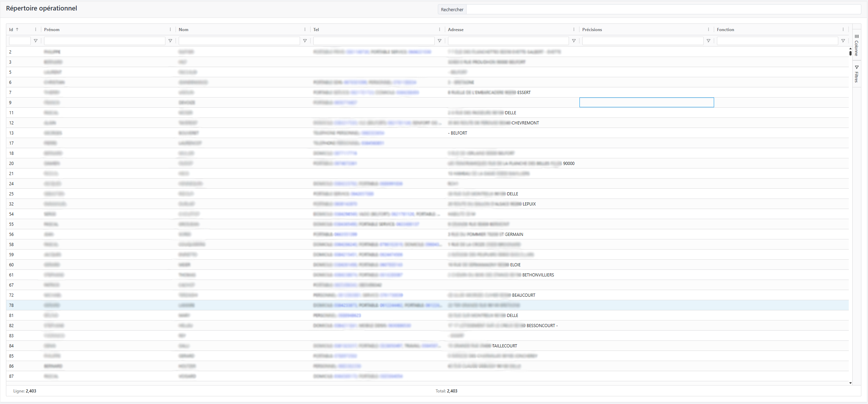The width and height of the screenshot is (868, 404).
Task: Click the filter icon for the Id column
Action: 36,41
